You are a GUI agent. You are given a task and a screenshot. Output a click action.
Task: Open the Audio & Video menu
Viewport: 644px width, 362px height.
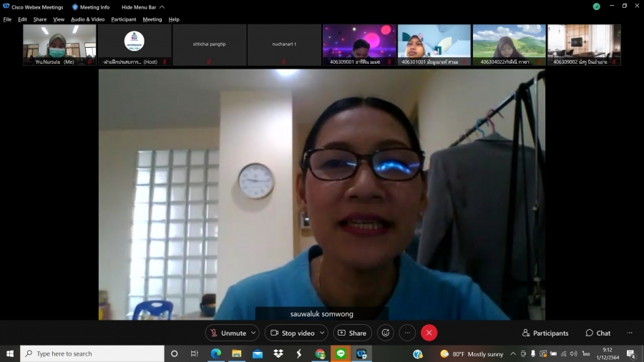click(x=87, y=19)
